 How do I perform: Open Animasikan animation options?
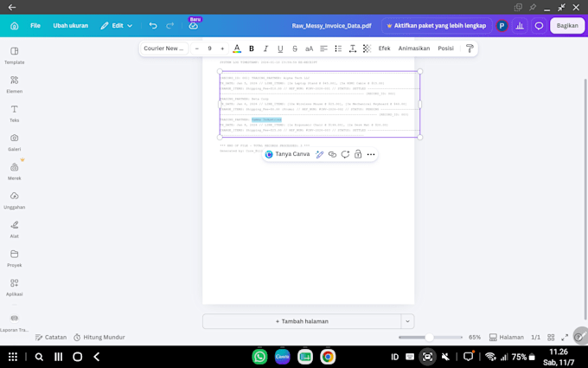(414, 48)
